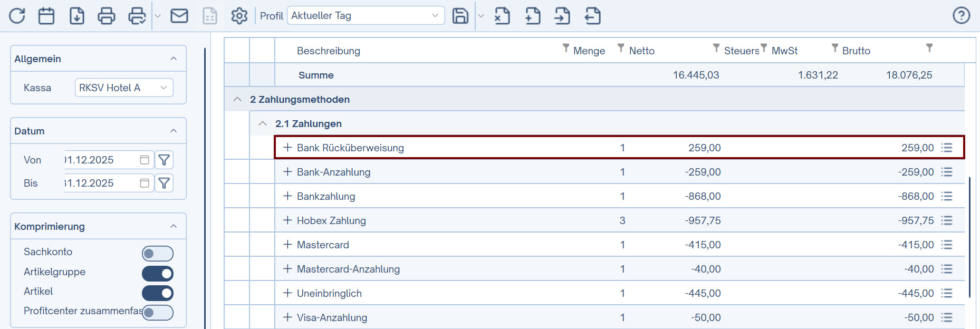This screenshot has height=329, width=980.
Task: Open the calendar icon in toolbar
Action: tap(46, 16)
